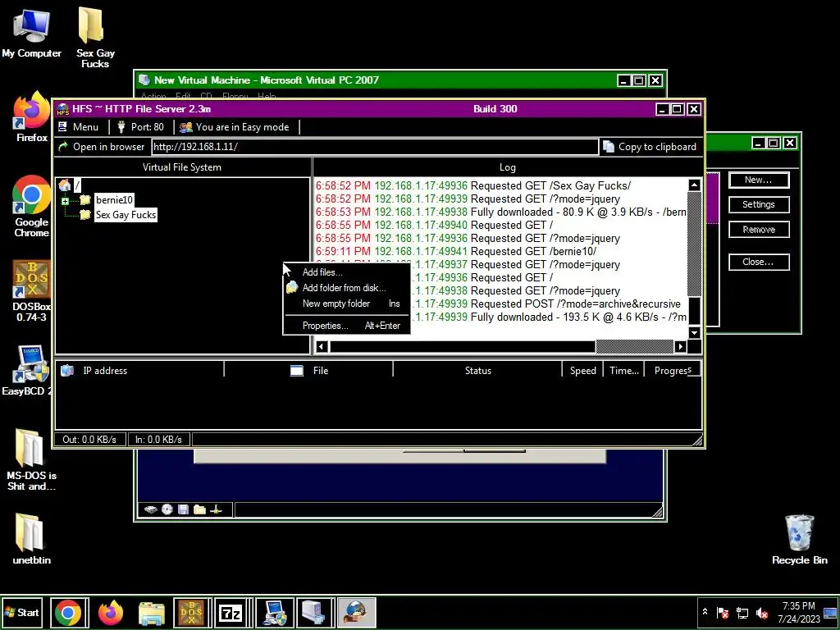Click the Out: 0.0 KB/s status entry
Viewport: 840px width, 630px height.
tap(89, 440)
